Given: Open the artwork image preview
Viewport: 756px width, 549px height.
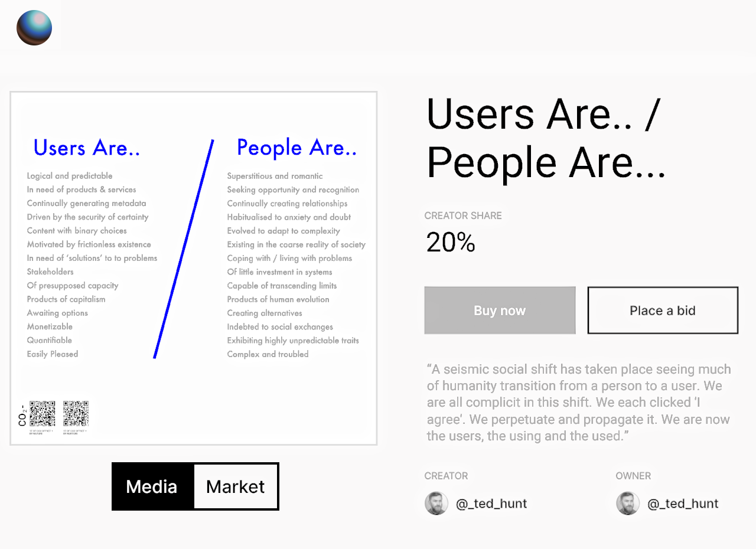Looking at the screenshot, I should [194, 268].
